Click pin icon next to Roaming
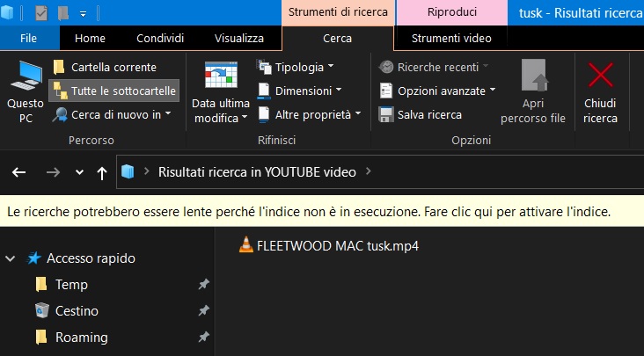 point(204,338)
